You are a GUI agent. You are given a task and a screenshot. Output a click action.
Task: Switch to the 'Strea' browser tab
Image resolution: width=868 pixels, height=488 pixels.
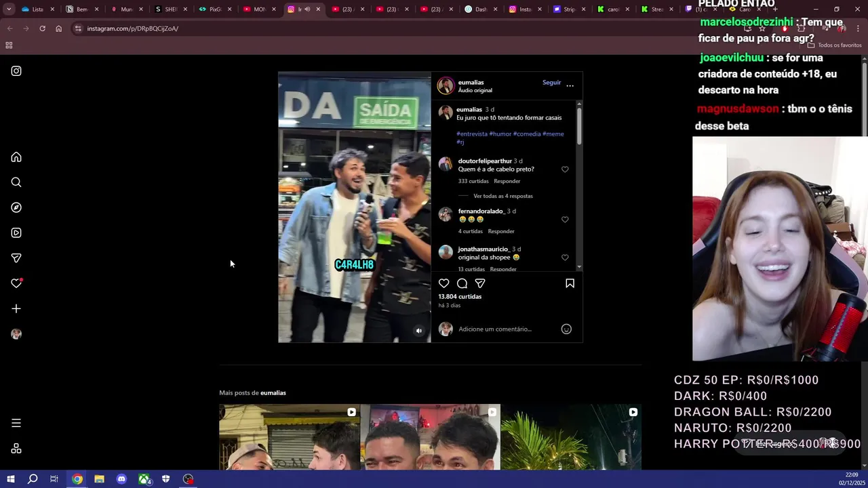(653, 9)
